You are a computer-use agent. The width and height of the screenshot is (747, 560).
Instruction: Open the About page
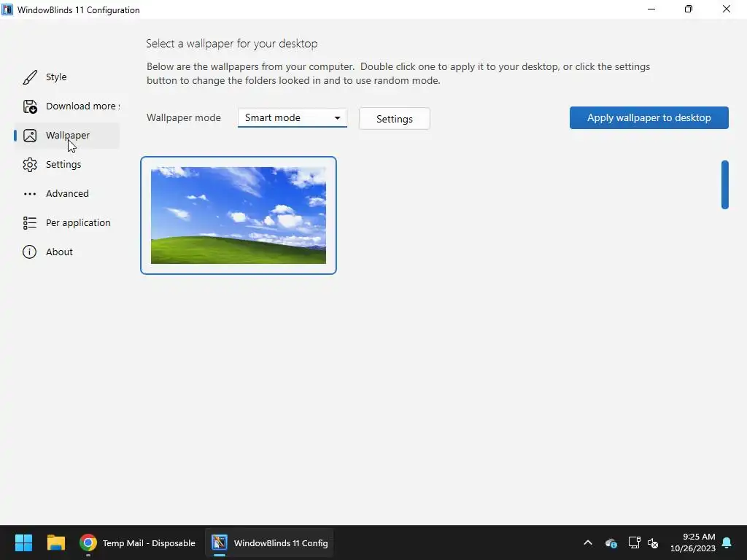tap(66, 252)
